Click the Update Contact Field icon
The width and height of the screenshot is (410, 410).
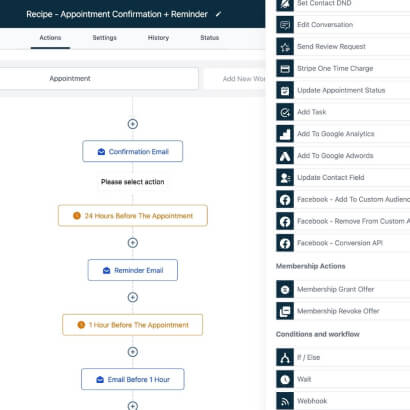[x=285, y=177]
